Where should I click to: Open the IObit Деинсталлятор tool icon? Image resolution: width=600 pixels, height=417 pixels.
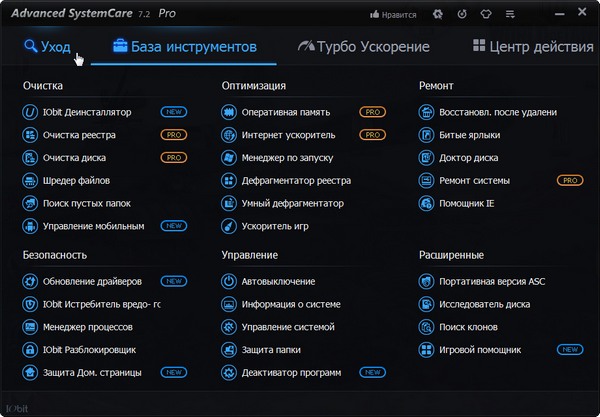[x=30, y=112]
